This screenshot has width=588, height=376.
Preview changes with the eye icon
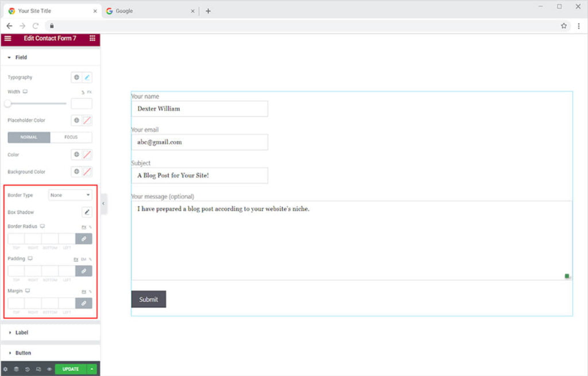click(49, 369)
